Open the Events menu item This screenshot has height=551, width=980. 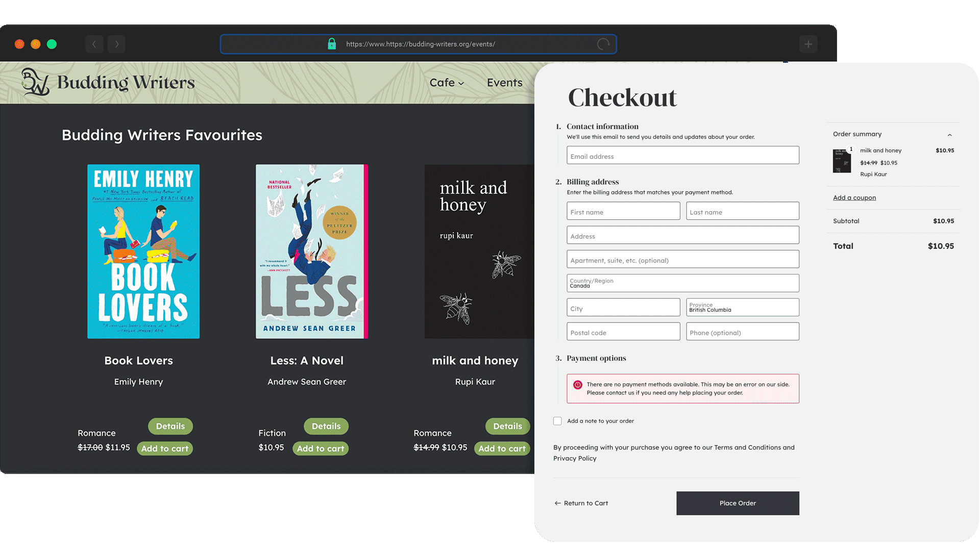click(504, 83)
